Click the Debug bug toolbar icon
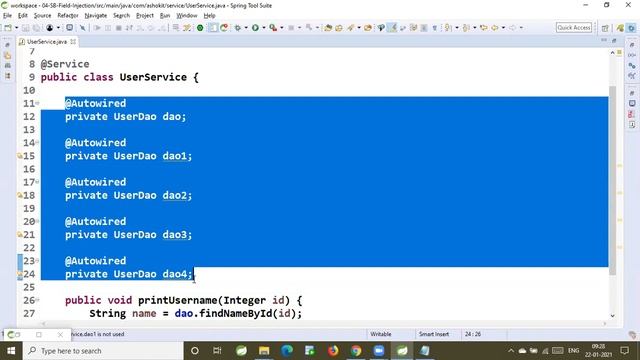 coord(238,28)
